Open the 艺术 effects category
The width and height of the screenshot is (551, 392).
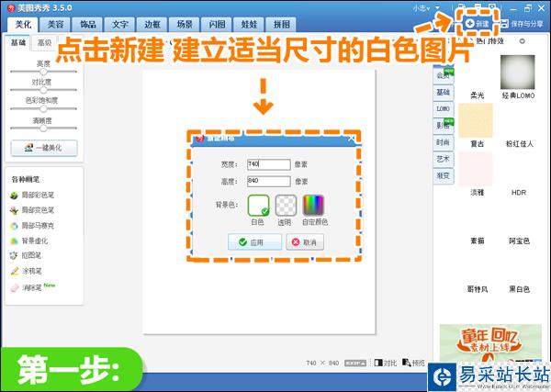pos(444,159)
